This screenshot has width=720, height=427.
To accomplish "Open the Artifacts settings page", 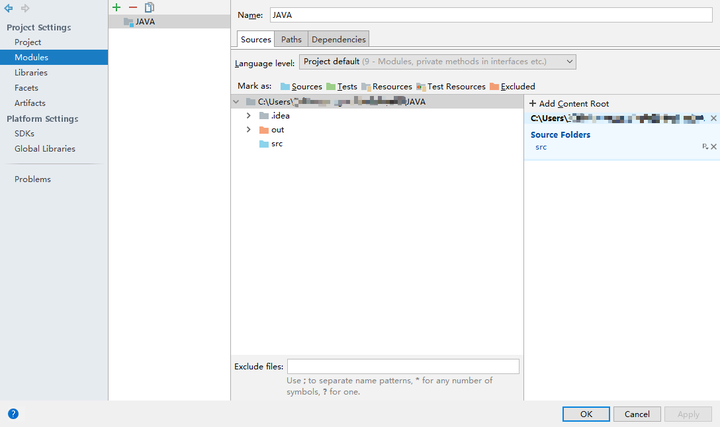I will click(30, 103).
